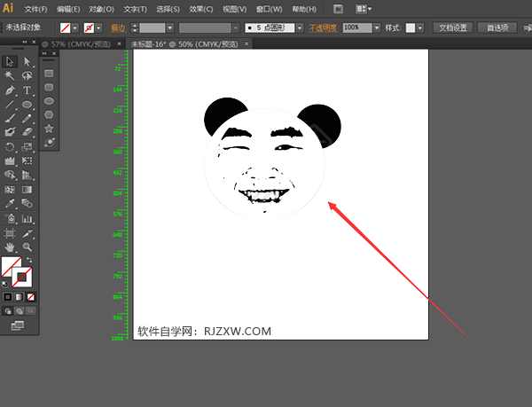Choose Rectangle in floating shape panel
This screenshot has height=407, width=532.
click(49, 74)
